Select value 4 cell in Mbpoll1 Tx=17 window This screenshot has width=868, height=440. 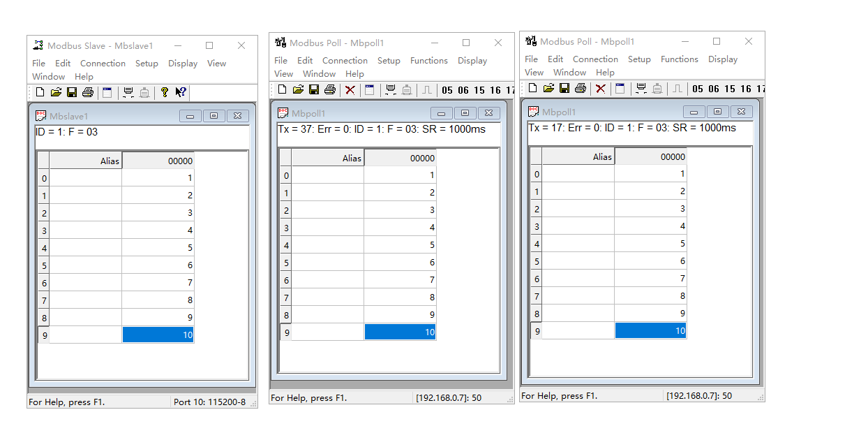click(650, 226)
